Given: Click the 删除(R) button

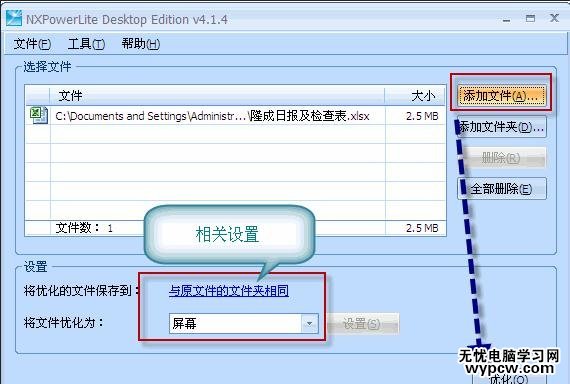Looking at the screenshot, I should (x=502, y=158).
